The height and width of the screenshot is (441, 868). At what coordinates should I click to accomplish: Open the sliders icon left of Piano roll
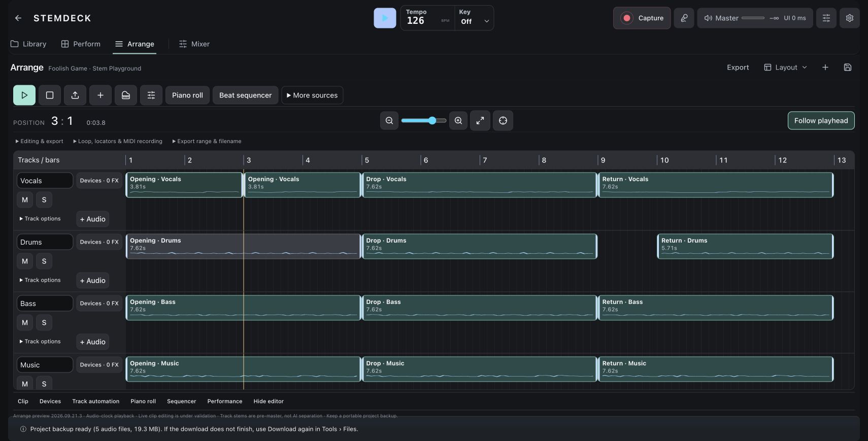coord(151,95)
